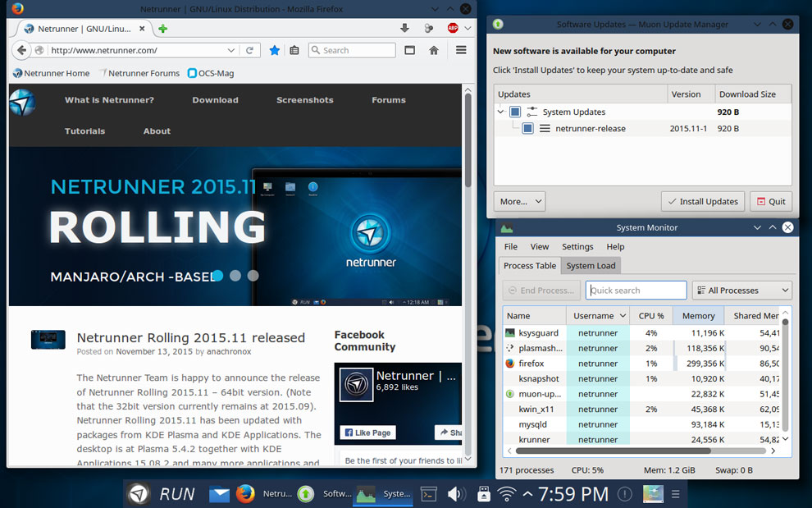Show Firefox bookmarks list icon
The width and height of the screenshot is (812, 508).
[294, 50]
